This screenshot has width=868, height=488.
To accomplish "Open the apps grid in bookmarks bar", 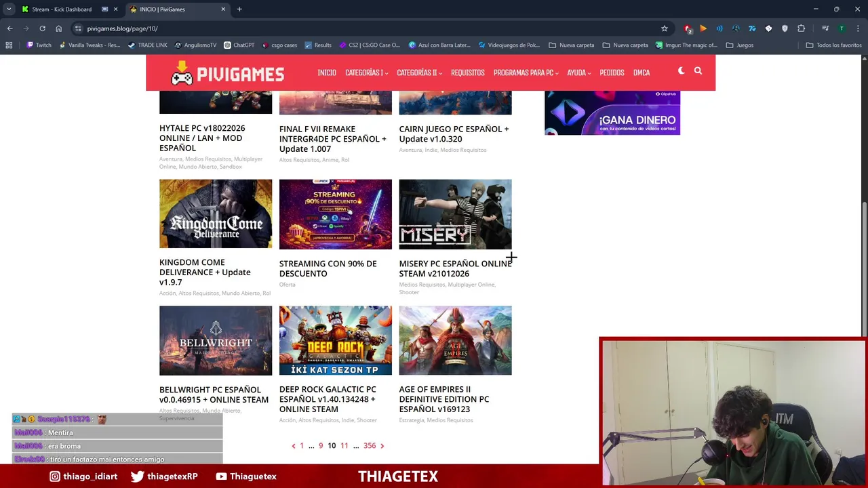I will [x=9, y=45].
